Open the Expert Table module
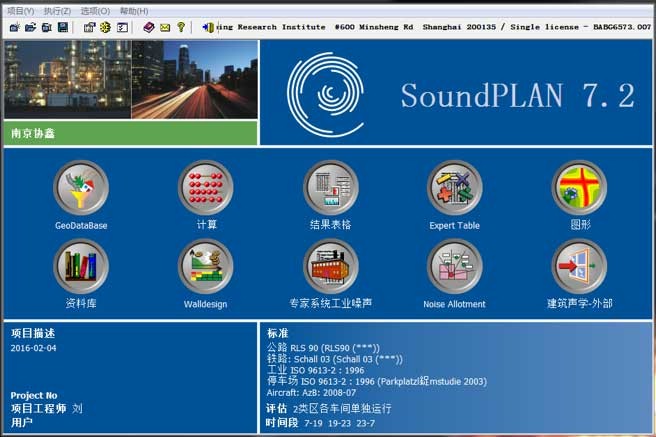The image size is (656, 437). coord(455,188)
